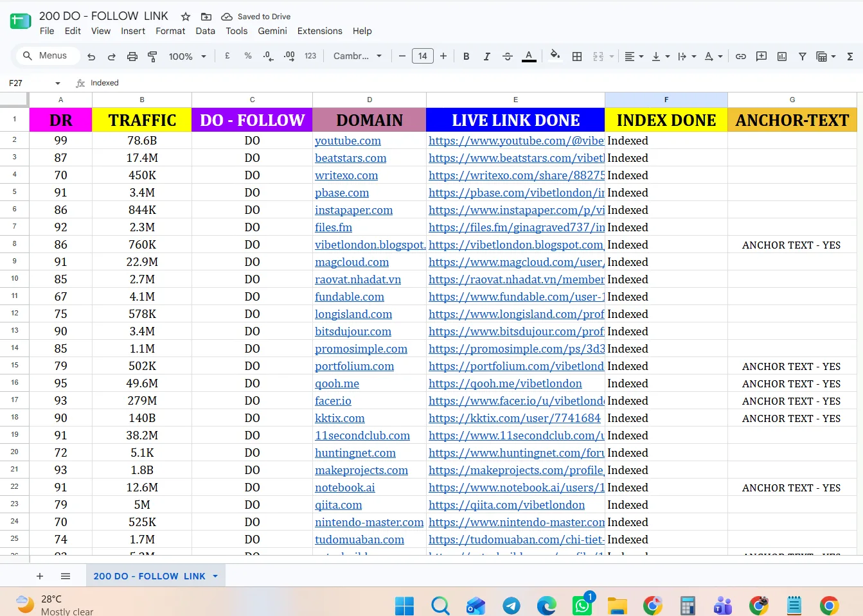The image size is (863, 616).
Task: Open the qiita.com/vibetlondon live link
Action: click(507, 505)
